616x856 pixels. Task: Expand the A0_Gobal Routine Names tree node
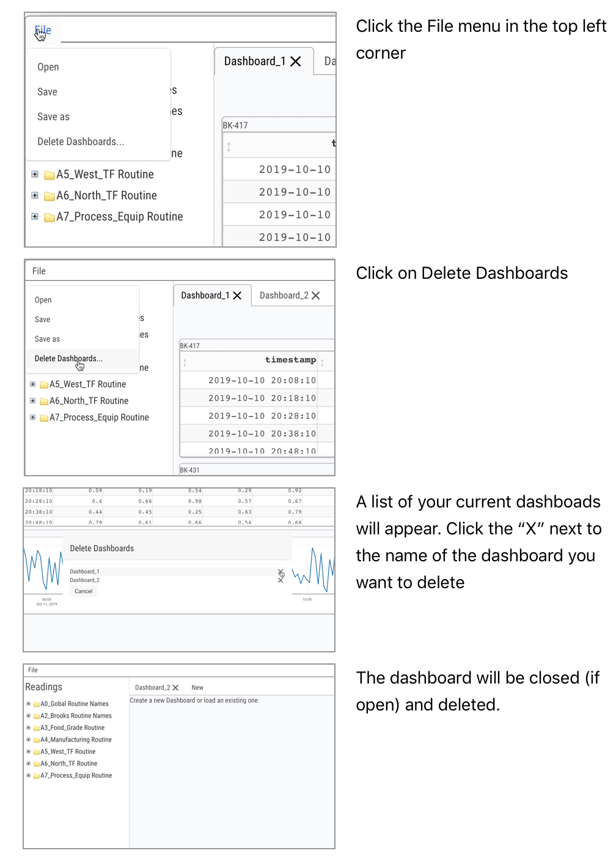[28, 704]
